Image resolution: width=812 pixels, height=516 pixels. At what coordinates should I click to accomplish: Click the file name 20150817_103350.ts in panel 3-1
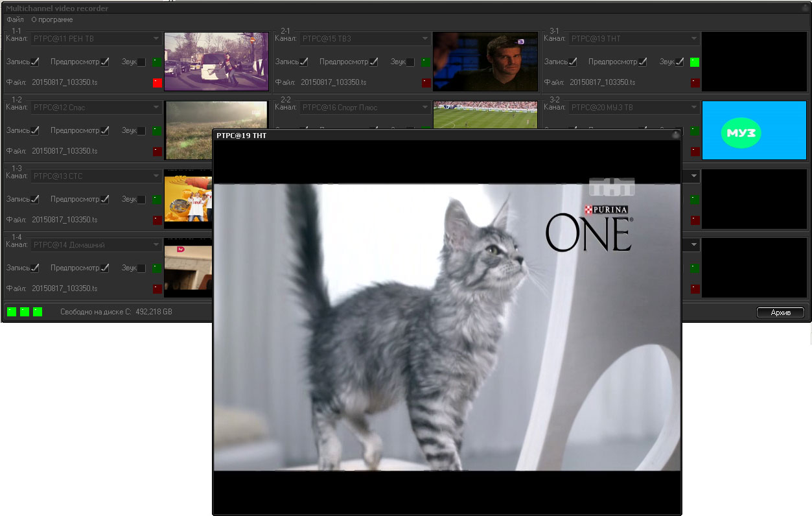[603, 82]
